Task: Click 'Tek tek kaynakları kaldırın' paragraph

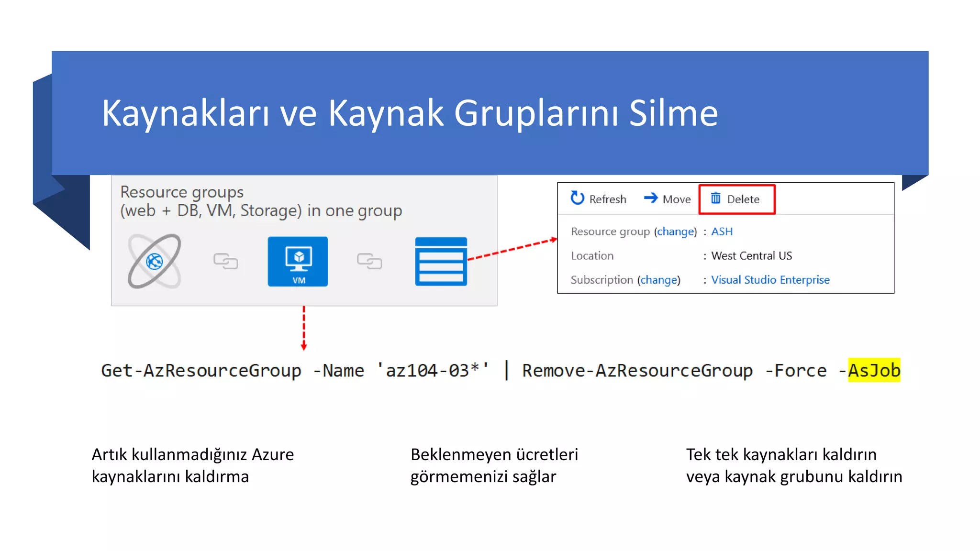Action: (x=794, y=465)
